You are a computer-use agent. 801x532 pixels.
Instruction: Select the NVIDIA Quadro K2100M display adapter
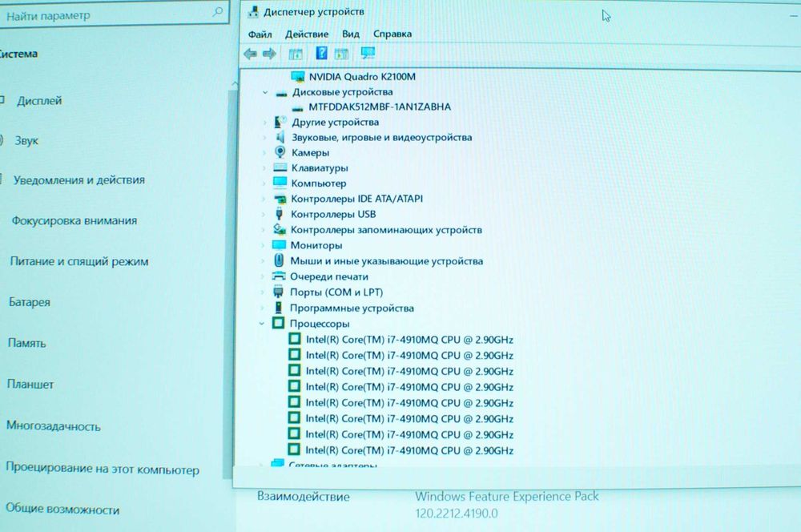tap(362, 77)
